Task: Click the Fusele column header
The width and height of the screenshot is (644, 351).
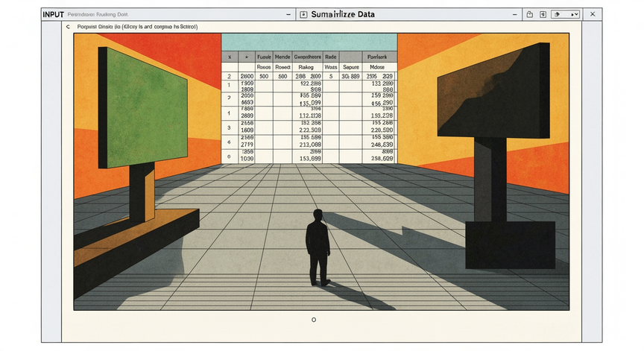Action: [264, 57]
